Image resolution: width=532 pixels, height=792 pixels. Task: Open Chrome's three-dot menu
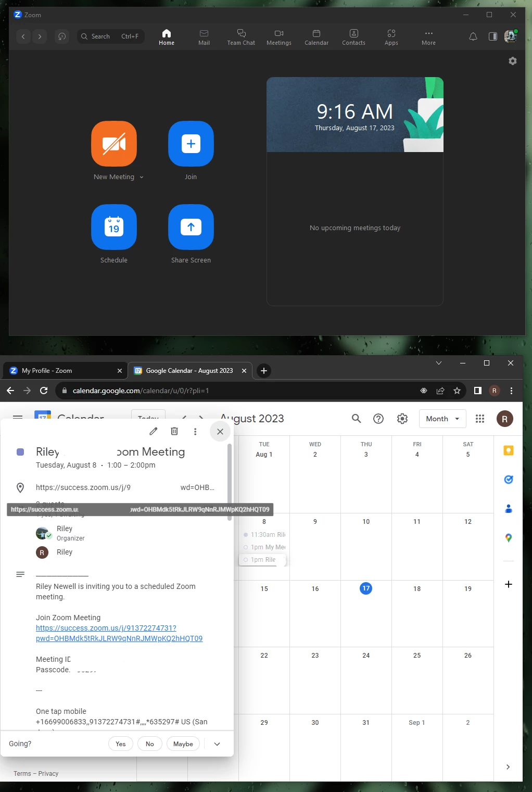point(511,391)
